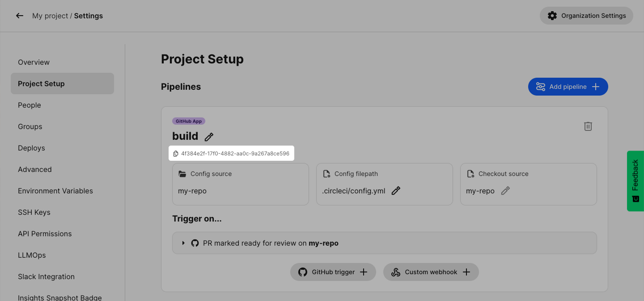Select the pipeline ID text
644x301 pixels.
(235, 154)
